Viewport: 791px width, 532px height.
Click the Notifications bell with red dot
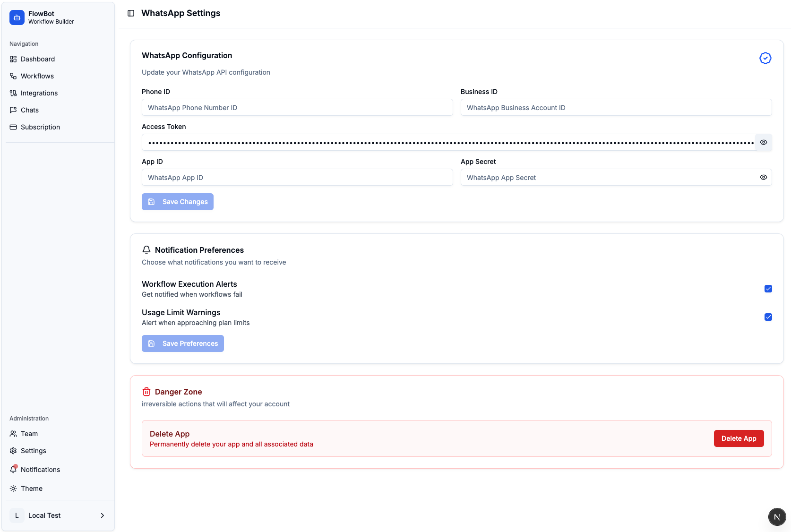click(14, 469)
